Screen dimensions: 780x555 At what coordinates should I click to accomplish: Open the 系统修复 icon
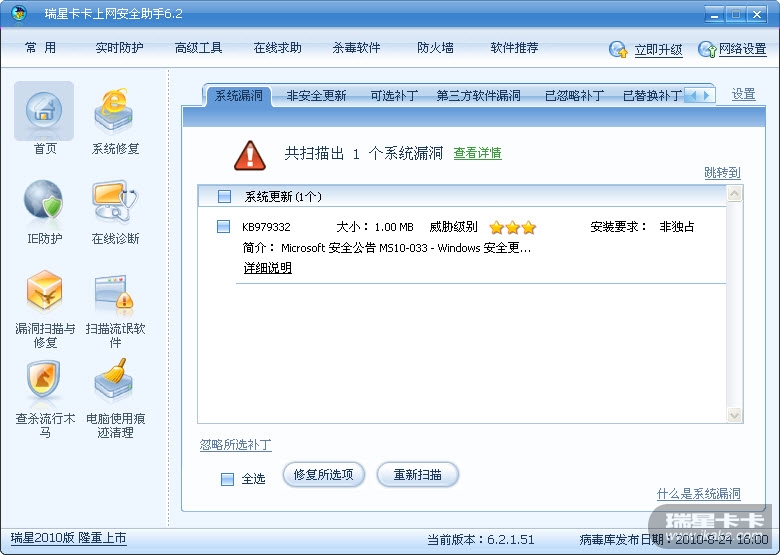115,111
